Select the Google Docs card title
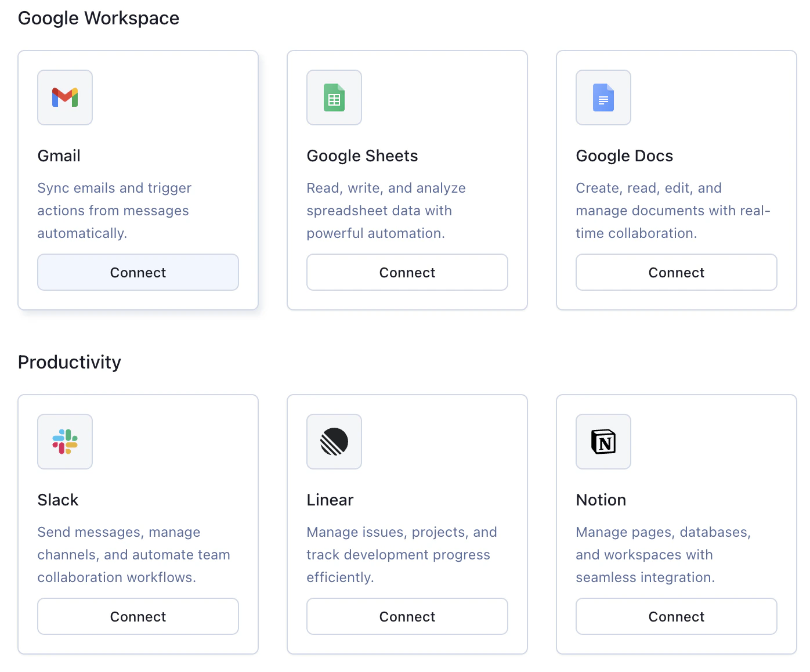 pyautogui.click(x=625, y=156)
